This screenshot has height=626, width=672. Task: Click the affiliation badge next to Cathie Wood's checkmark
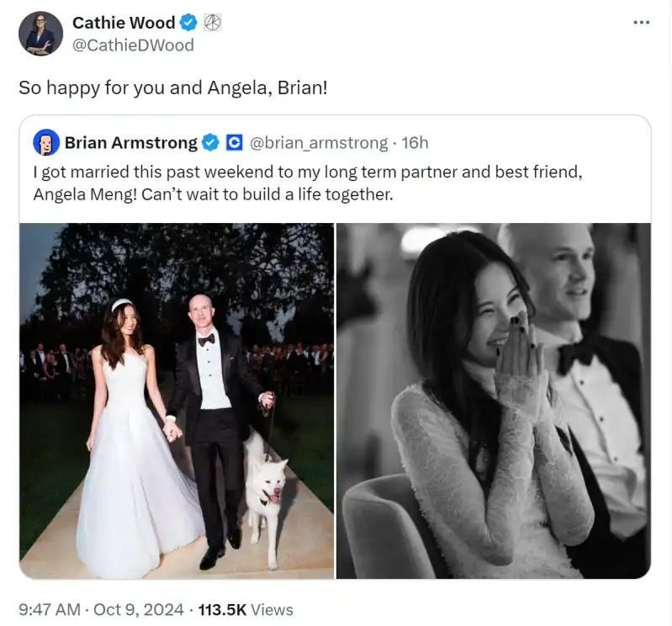click(x=213, y=24)
